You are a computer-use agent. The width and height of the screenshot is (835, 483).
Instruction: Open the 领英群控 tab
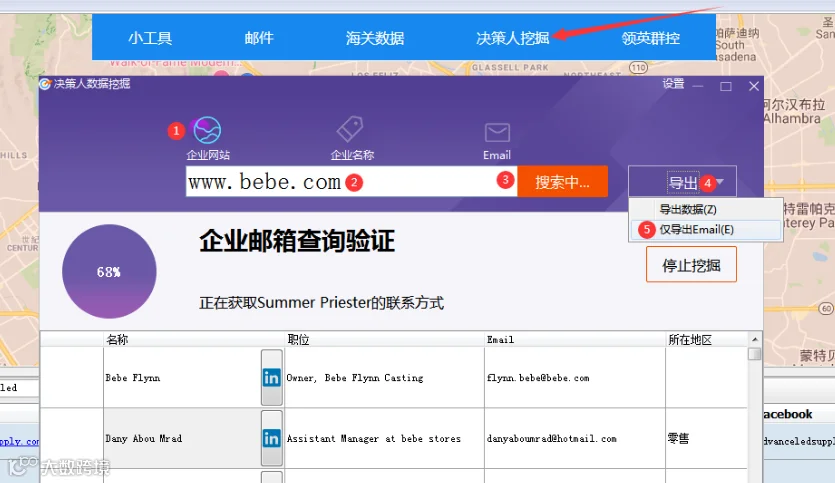(651, 38)
